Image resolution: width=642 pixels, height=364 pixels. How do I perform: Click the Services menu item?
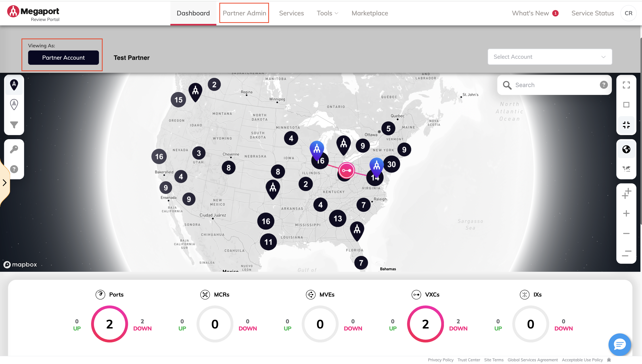(291, 13)
